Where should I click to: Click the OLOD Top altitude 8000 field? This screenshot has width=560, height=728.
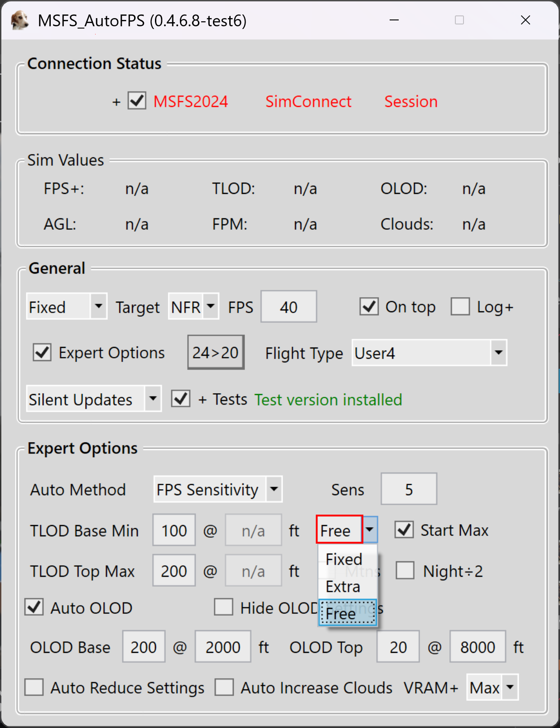pos(478,646)
